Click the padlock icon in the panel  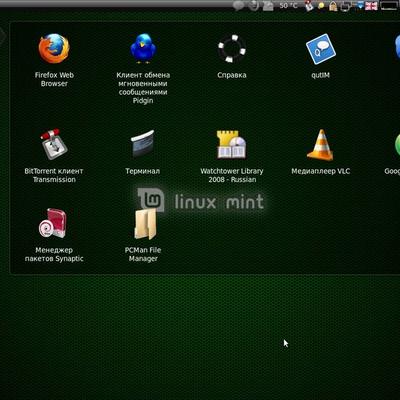(333, 6)
